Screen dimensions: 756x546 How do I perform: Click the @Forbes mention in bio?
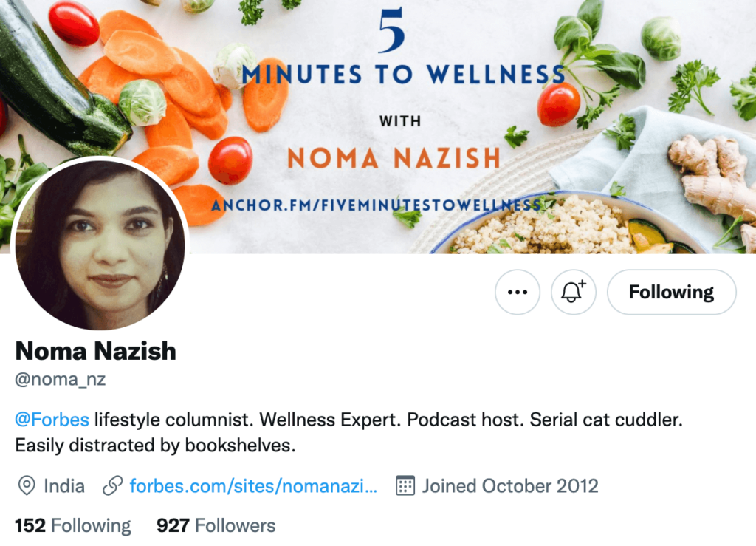click(52, 420)
